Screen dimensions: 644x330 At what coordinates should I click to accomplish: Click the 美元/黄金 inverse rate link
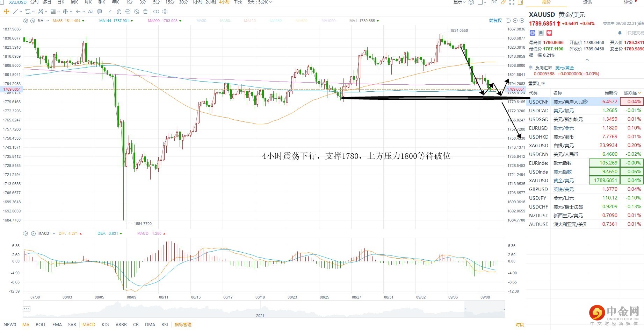point(564,68)
